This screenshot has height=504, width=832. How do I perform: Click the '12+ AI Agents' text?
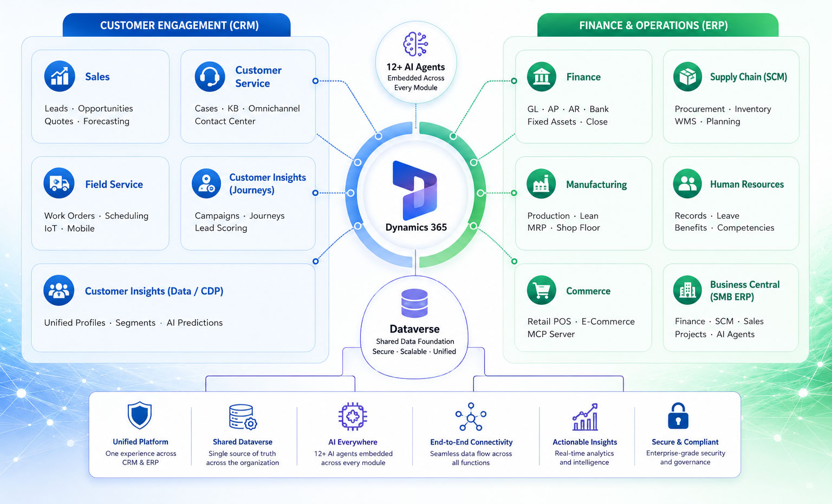[x=415, y=67]
